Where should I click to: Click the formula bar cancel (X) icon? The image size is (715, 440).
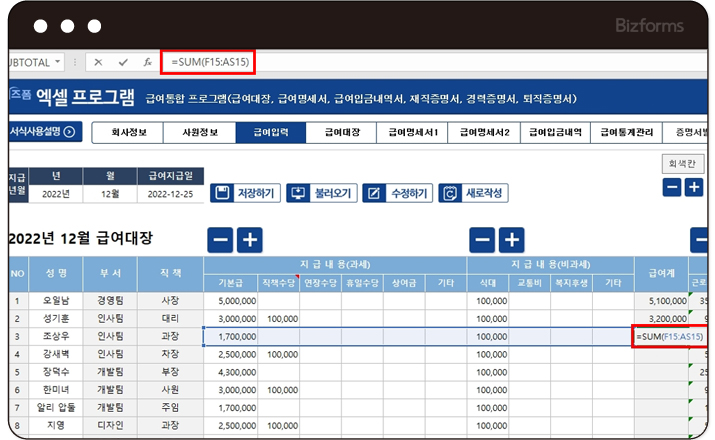click(98, 62)
